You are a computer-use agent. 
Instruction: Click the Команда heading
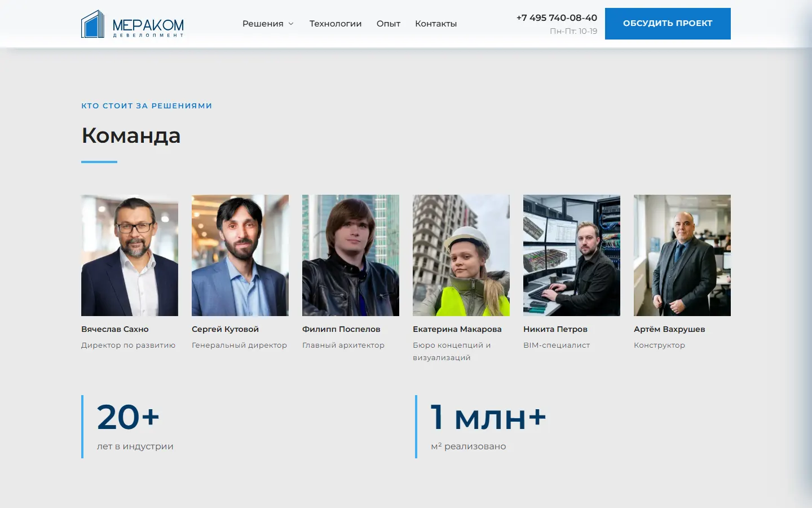click(x=131, y=135)
